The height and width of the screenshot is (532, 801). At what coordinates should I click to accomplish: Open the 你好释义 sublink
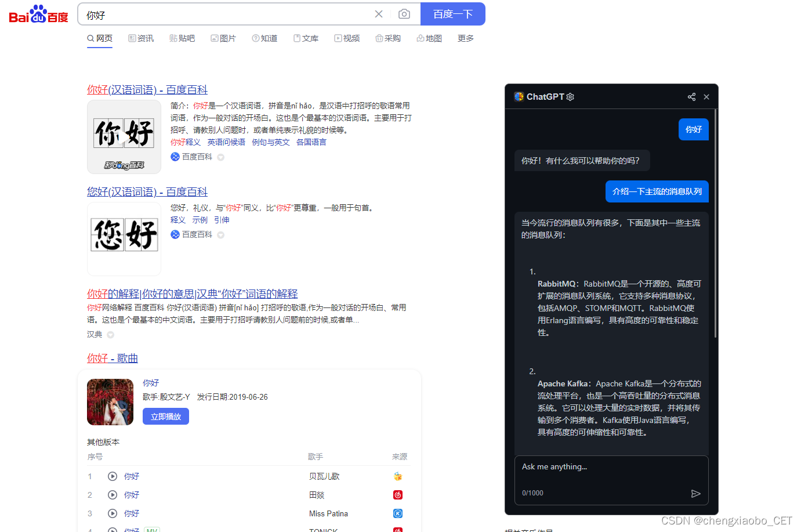click(x=186, y=142)
